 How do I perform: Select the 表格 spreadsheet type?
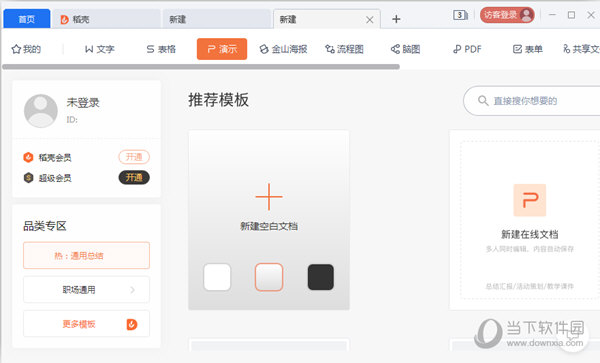161,49
